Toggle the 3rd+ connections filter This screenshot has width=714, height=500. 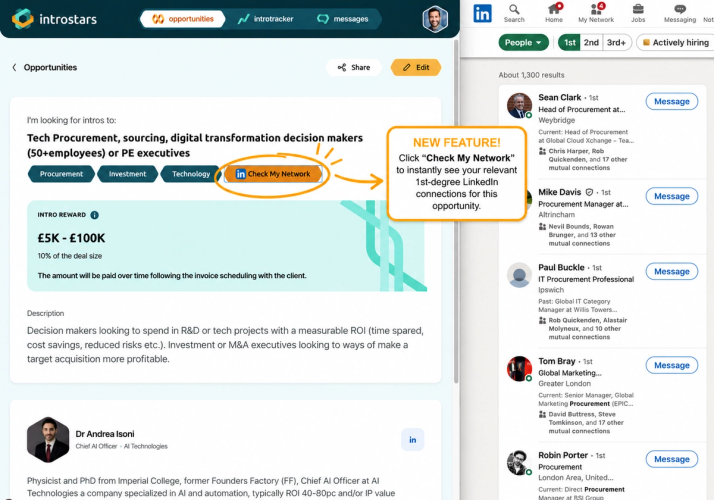(617, 42)
